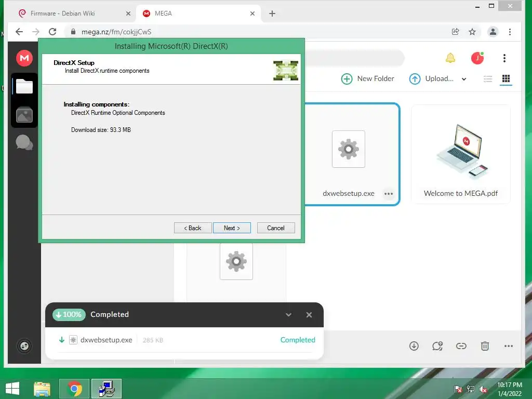Viewport: 532px width, 399px height.
Task: Click Next in DirectX Setup
Action: [x=232, y=228]
